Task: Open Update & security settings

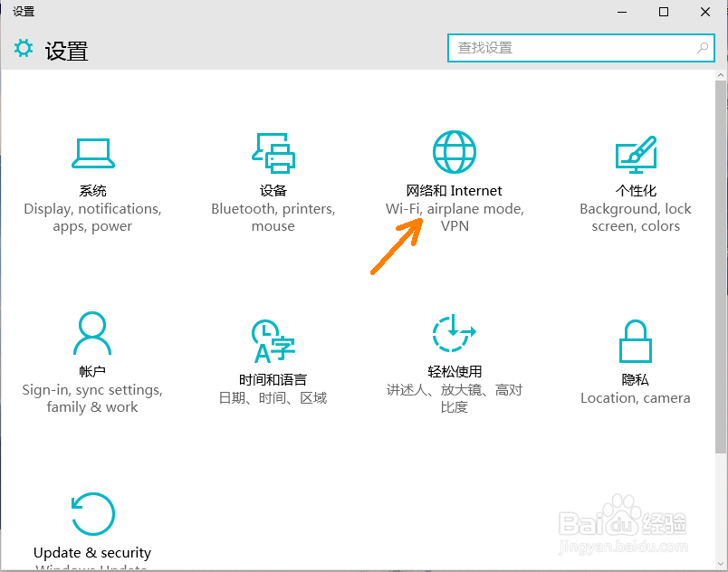Action: point(91,534)
